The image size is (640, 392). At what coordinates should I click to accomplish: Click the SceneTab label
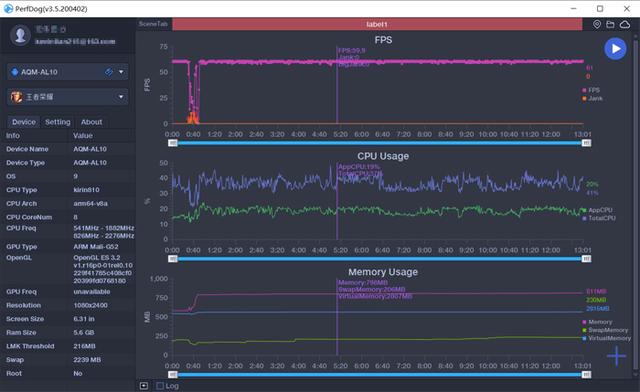pyautogui.click(x=153, y=24)
